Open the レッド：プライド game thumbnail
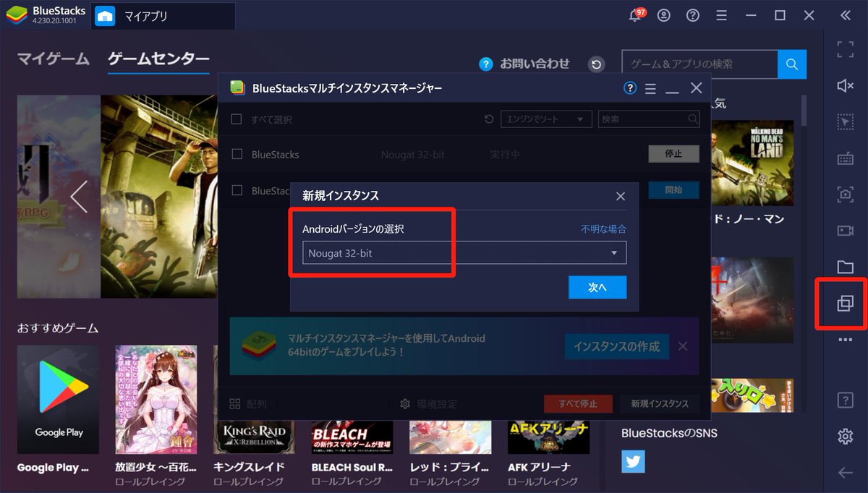Image resolution: width=868 pixels, height=493 pixels. (450, 437)
